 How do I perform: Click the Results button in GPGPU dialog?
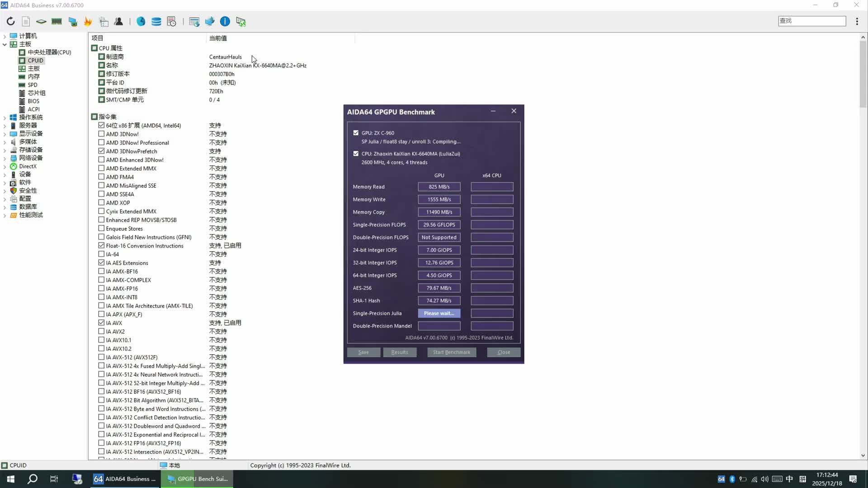400,352
